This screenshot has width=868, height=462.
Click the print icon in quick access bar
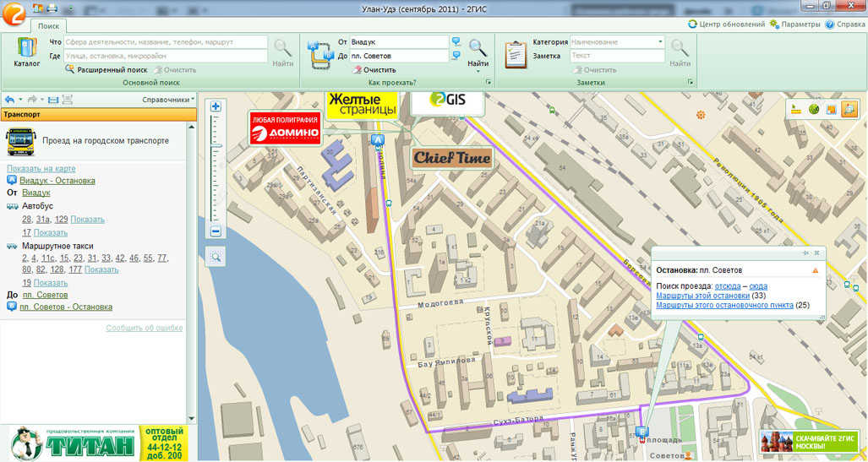pos(52,8)
